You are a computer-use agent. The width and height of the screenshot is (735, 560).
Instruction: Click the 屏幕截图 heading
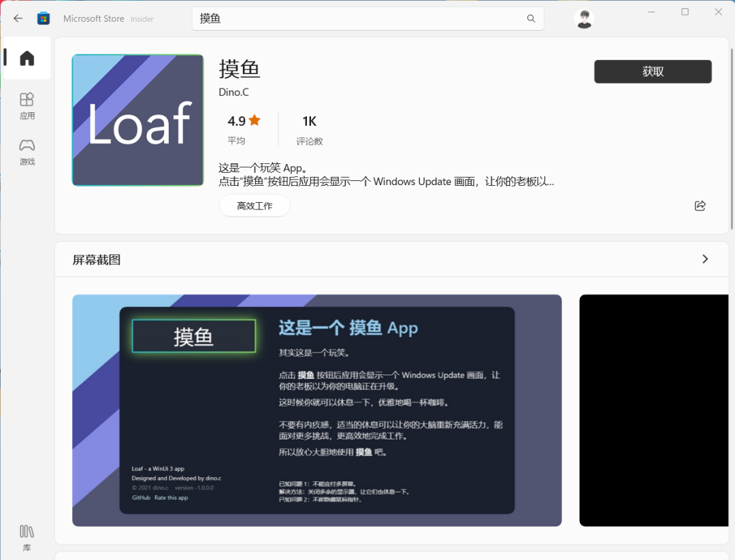coord(97,260)
